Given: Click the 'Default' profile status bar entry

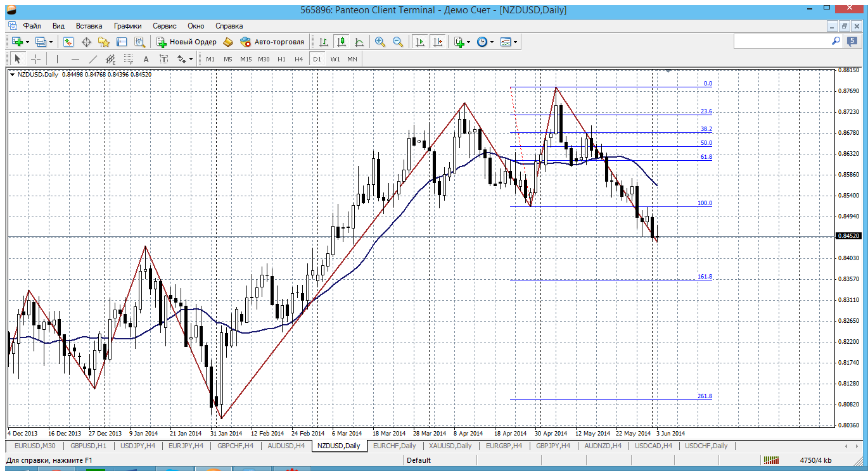Looking at the screenshot, I should pos(419,460).
